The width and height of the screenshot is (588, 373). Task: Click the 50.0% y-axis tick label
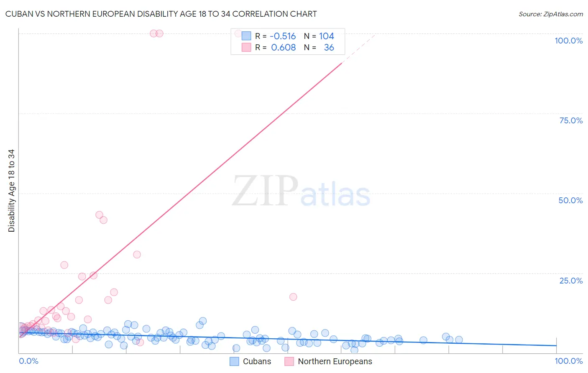[x=570, y=200]
